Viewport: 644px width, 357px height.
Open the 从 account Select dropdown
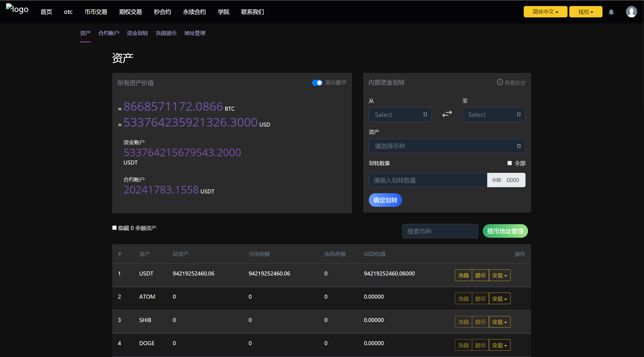pyautogui.click(x=400, y=115)
